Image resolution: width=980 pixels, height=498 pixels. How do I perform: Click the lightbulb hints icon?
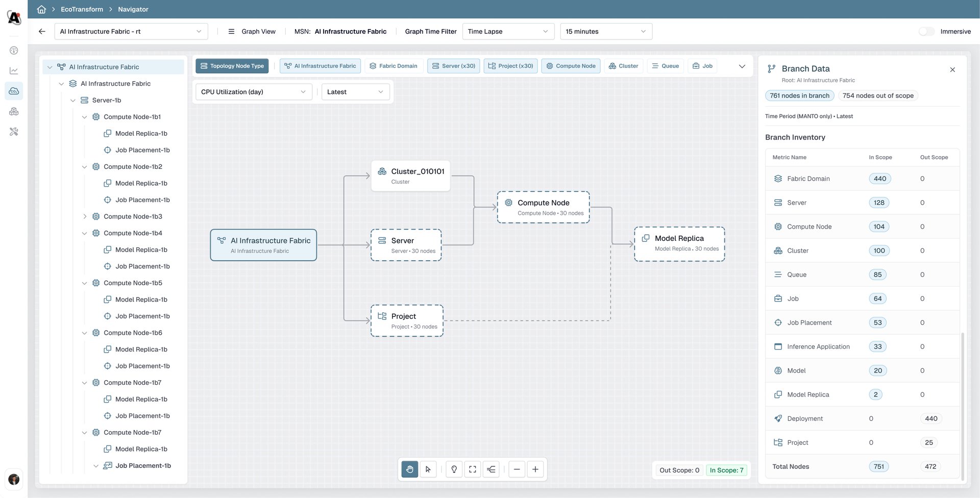pyautogui.click(x=454, y=469)
